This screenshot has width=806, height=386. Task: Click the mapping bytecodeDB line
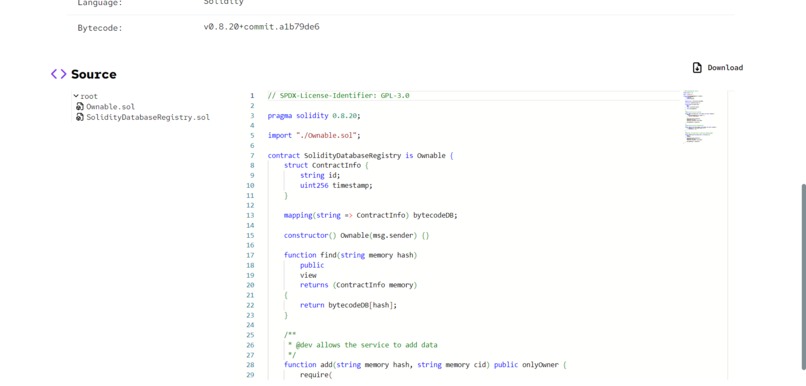[370, 215]
